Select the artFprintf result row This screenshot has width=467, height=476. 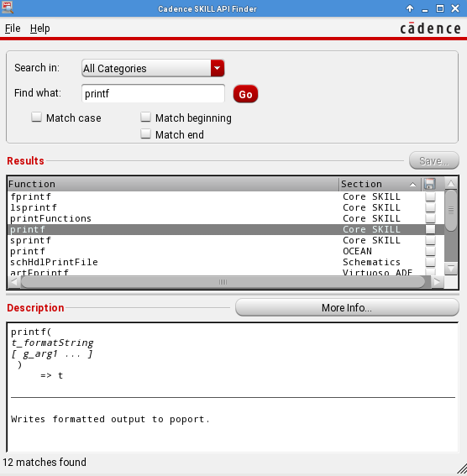coord(225,272)
